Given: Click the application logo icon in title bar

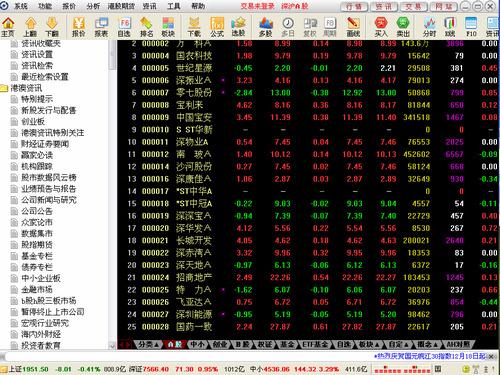Looking at the screenshot, I should (4, 6).
